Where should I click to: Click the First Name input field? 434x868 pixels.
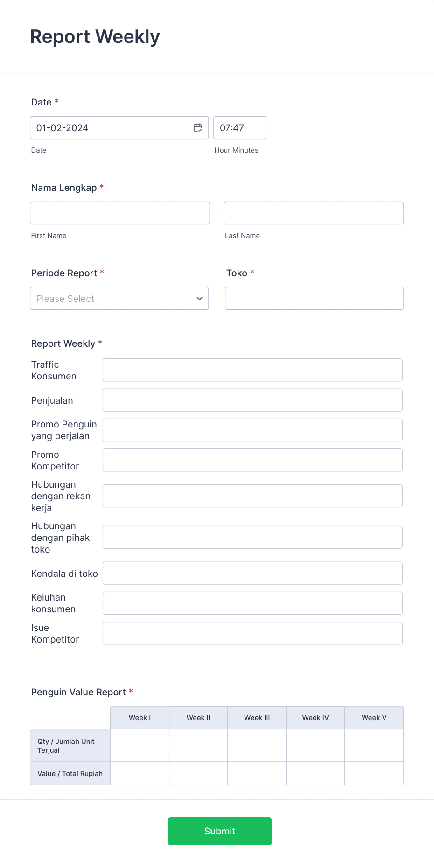pyautogui.click(x=119, y=213)
